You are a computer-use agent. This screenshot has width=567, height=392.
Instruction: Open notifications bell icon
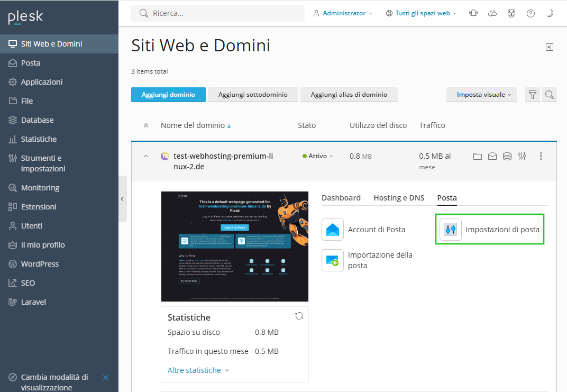coord(473,13)
